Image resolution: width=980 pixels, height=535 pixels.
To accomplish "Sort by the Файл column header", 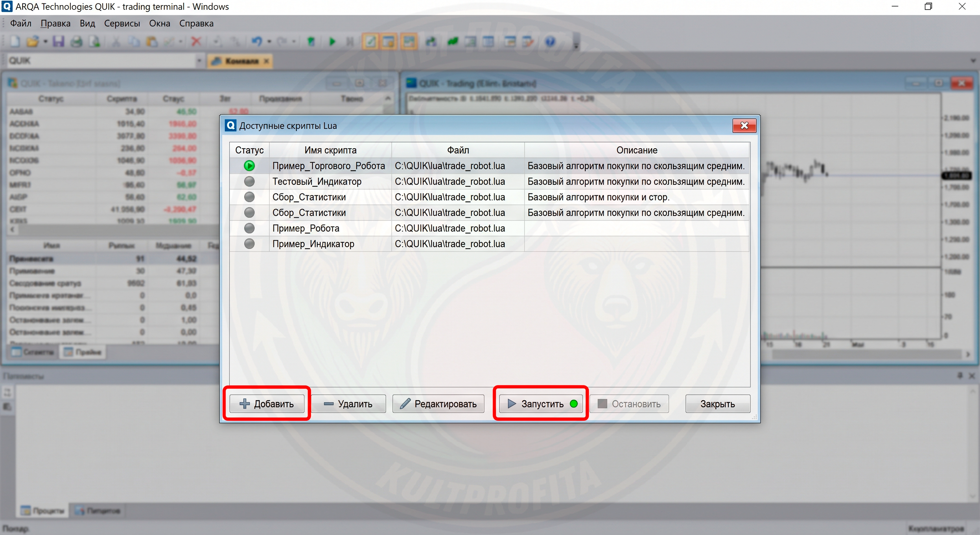I will click(x=458, y=150).
